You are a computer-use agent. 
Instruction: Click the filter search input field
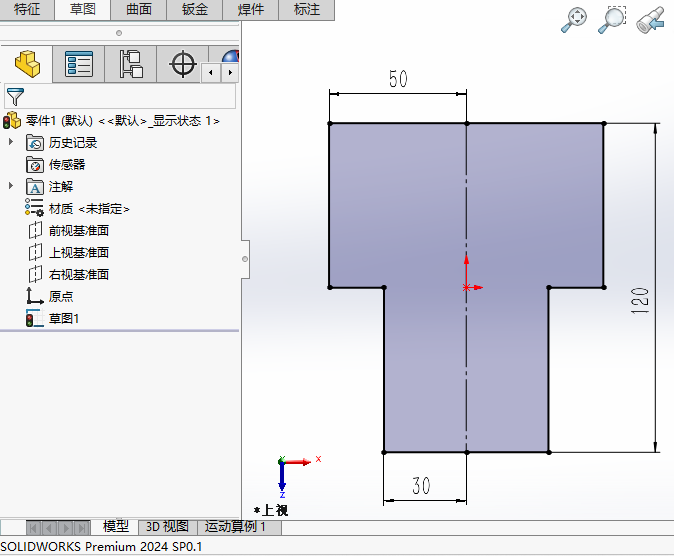pyautogui.click(x=129, y=96)
